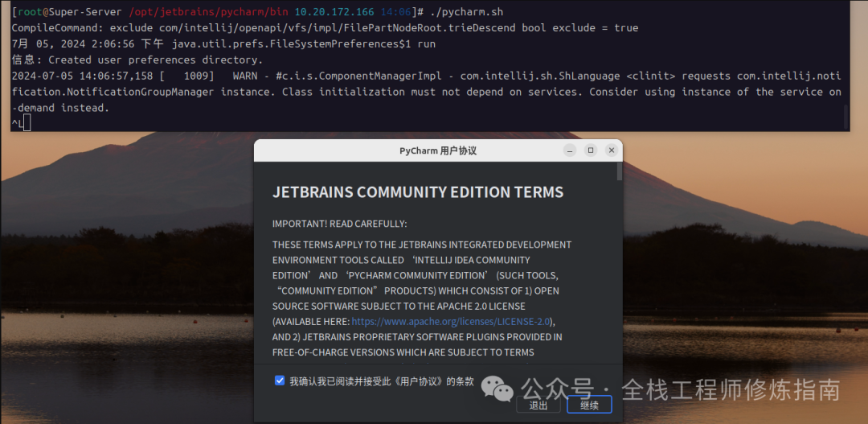
Task: Click the CompileCommand: exclude line in terminal
Action: pyautogui.click(x=325, y=27)
